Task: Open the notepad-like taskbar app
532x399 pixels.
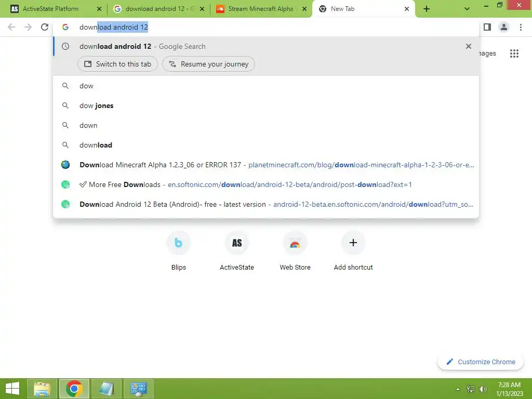Action: [x=106, y=389]
